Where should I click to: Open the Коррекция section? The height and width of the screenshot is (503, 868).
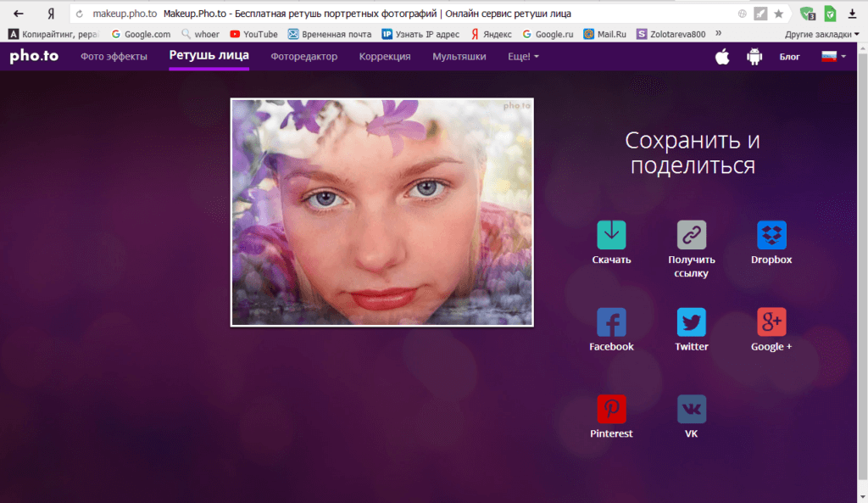385,57
